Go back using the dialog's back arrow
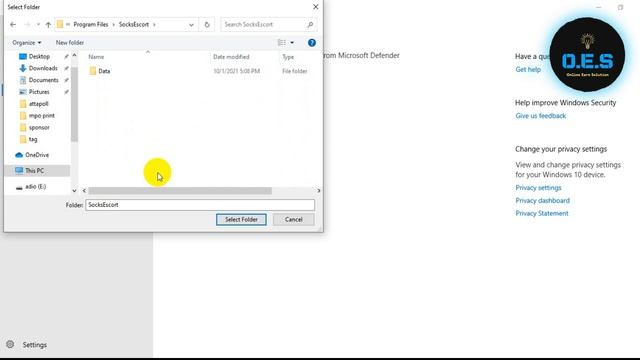This screenshot has width=640, height=360. point(13,24)
